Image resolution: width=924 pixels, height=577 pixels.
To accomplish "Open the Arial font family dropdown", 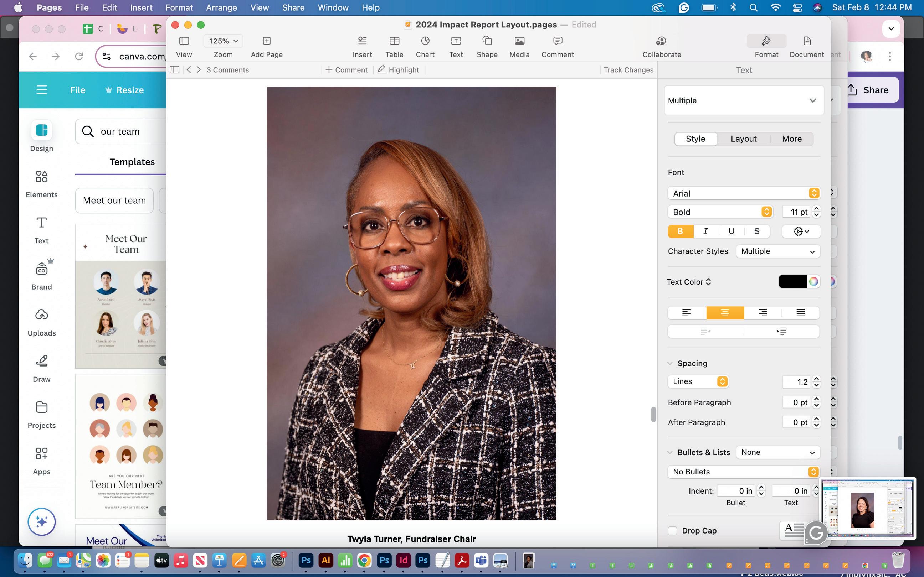I will click(x=743, y=193).
